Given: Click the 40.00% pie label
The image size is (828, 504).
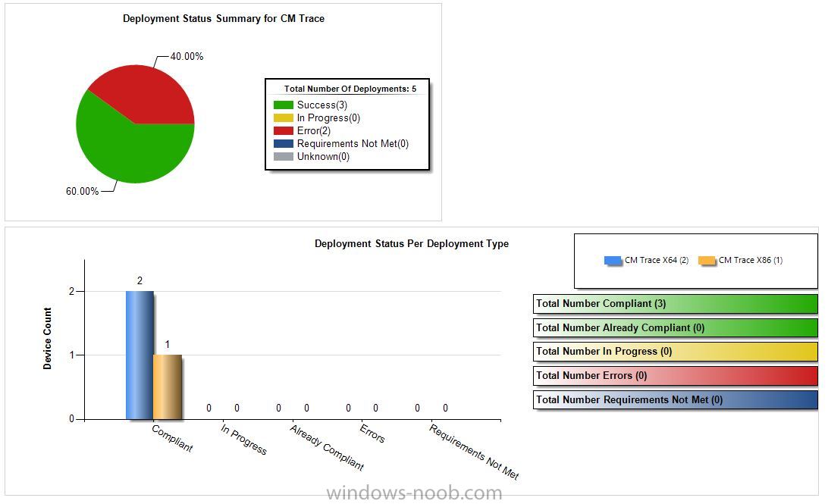Looking at the screenshot, I should coord(187,57).
